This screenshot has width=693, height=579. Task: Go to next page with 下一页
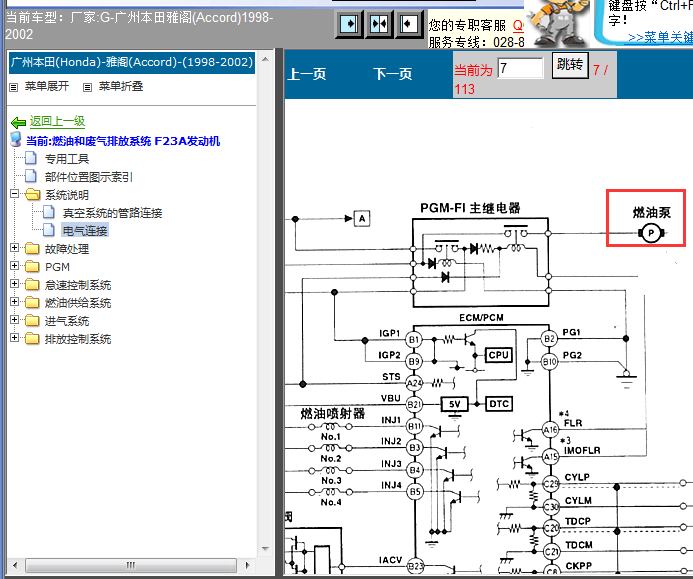pos(392,74)
